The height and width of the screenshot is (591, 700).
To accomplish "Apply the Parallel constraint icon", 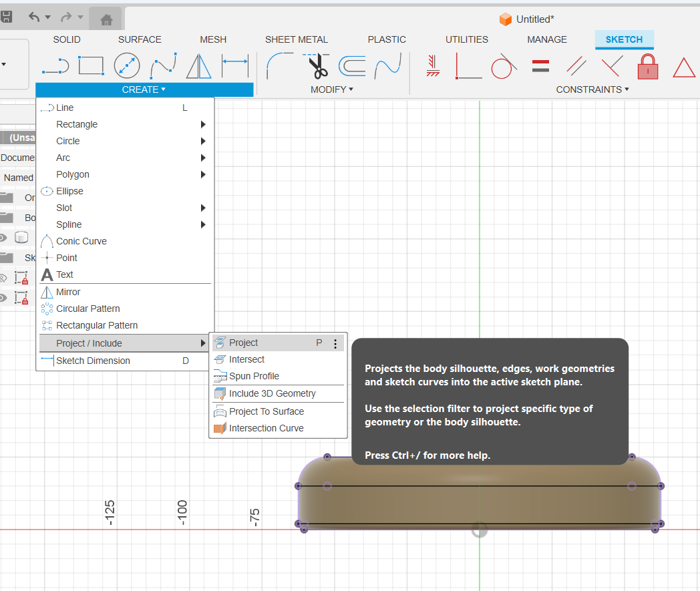I will [576, 65].
